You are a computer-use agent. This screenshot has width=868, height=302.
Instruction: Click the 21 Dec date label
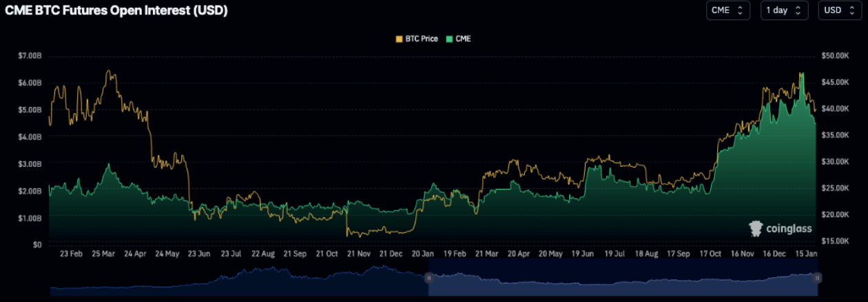(x=392, y=254)
